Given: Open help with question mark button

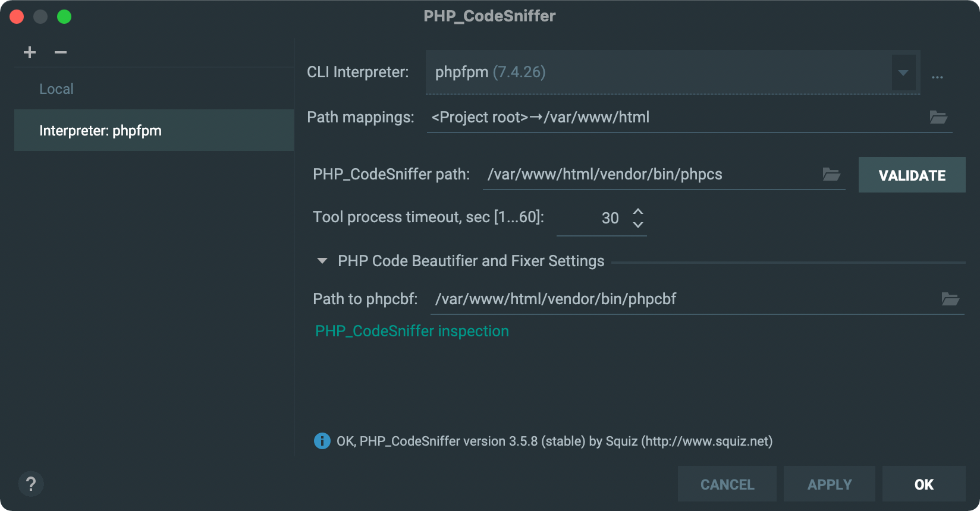Looking at the screenshot, I should [31, 484].
